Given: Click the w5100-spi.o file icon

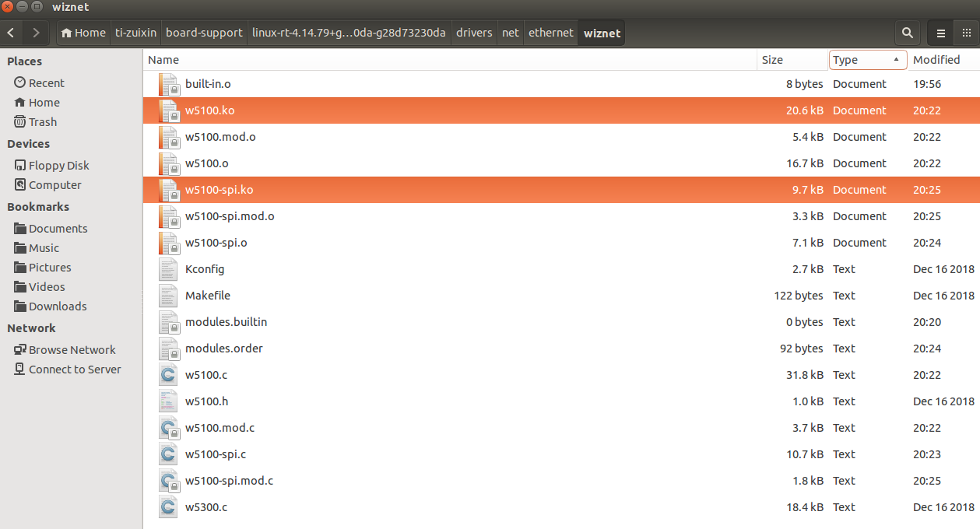Looking at the screenshot, I should [x=168, y=243].
